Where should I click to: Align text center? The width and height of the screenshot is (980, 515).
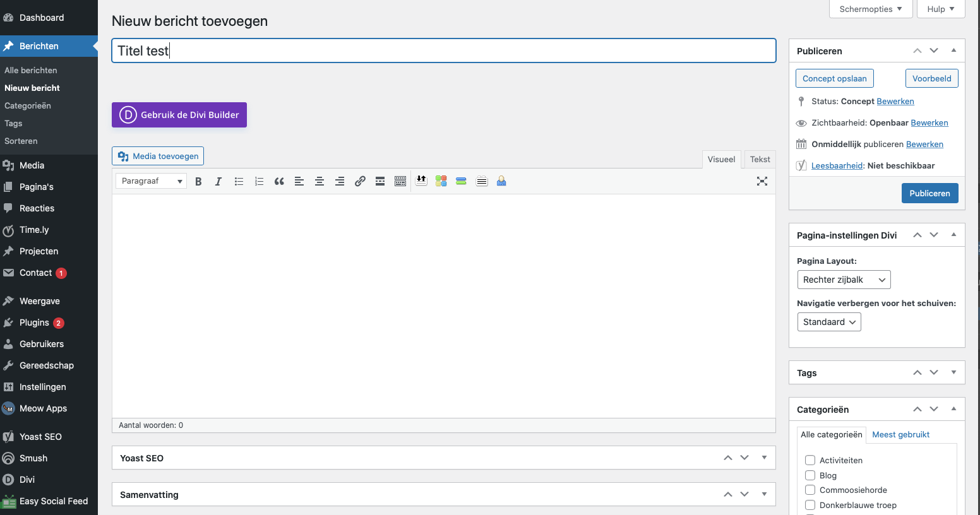[x=320, y=181]
